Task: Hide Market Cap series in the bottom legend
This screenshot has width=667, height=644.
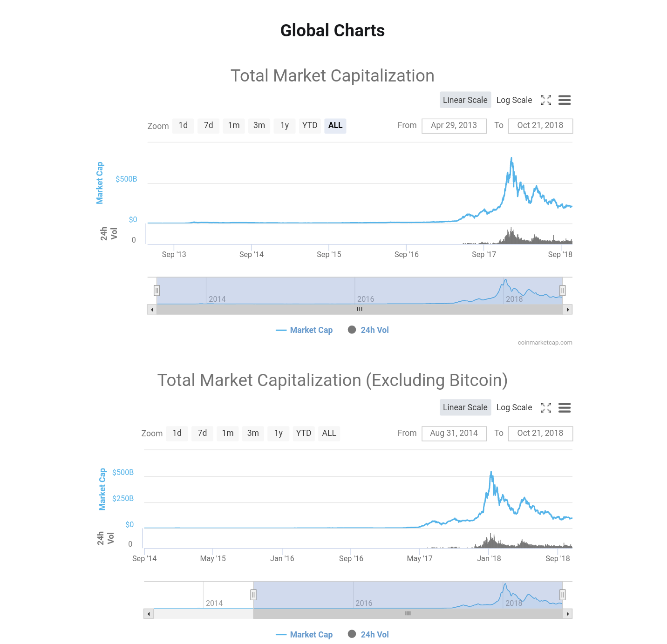Action: tap(305, 635)
